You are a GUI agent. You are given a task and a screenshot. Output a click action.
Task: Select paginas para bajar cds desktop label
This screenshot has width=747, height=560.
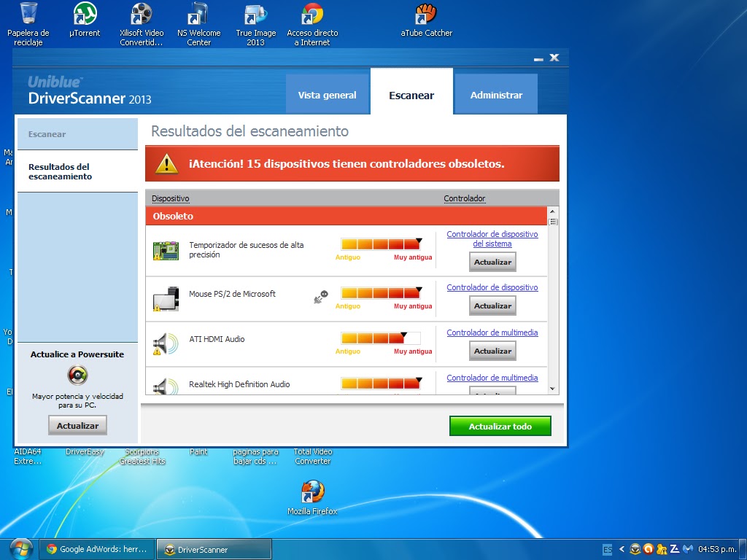point(255,456)
